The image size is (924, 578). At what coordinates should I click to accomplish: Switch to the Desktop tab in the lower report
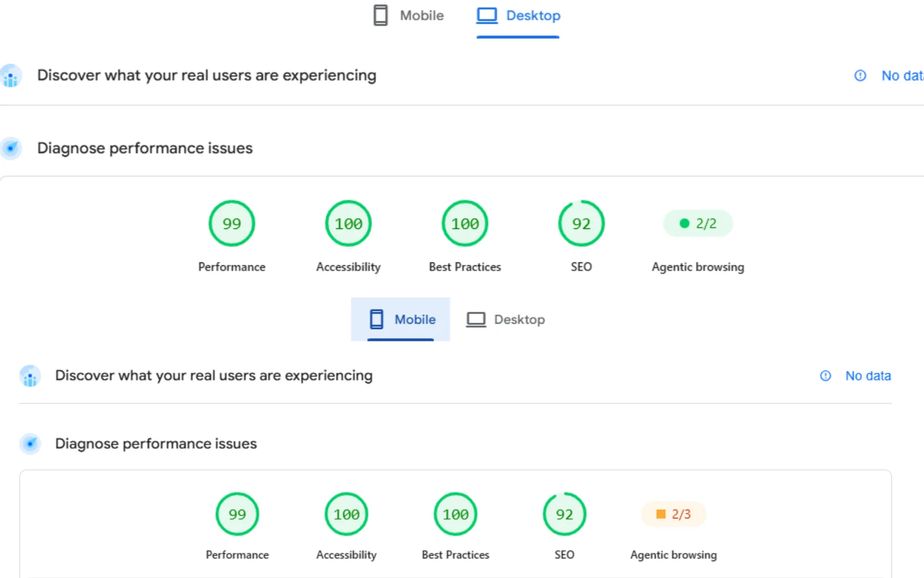505,320
